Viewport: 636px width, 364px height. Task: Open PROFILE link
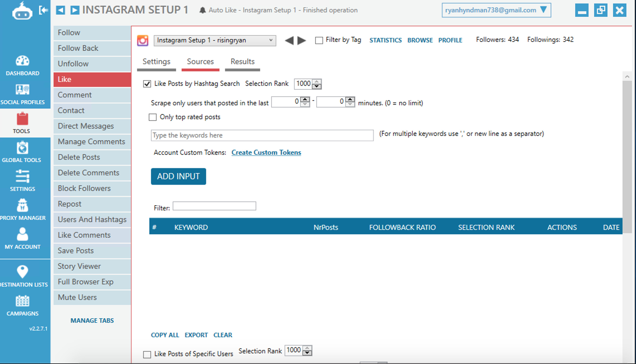450,40
